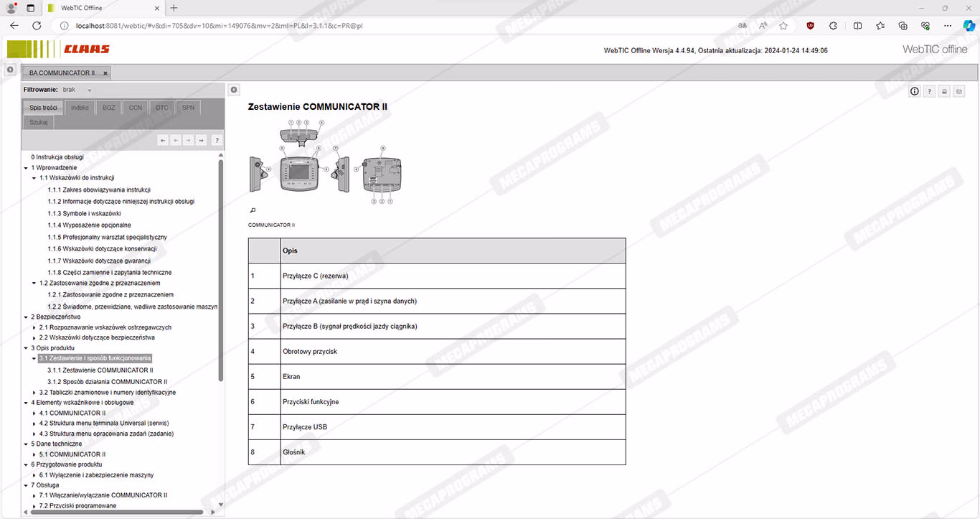The height and width of the screenshot is (519, 980).
Task: Open the browser profile icon
Action: coord(11,8)
